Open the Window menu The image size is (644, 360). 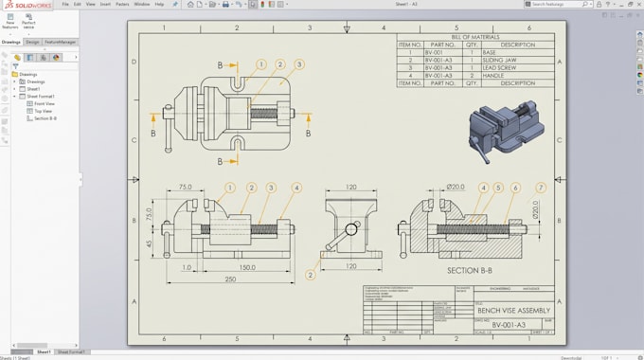click(x=142, y=4)
